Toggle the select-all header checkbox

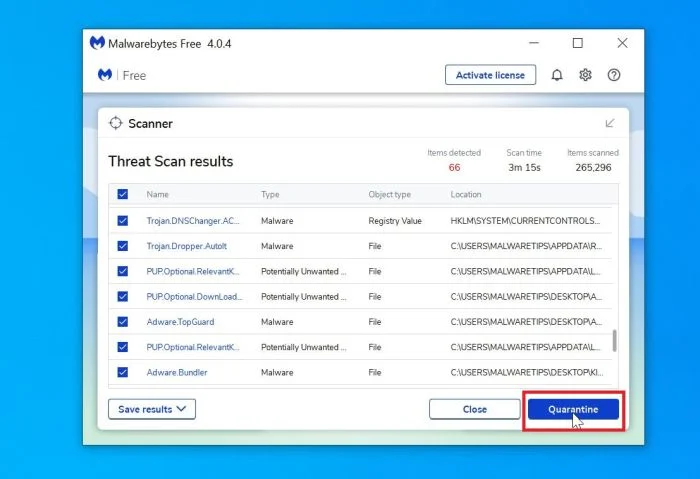pyautogui.click(x=123, y=194)
